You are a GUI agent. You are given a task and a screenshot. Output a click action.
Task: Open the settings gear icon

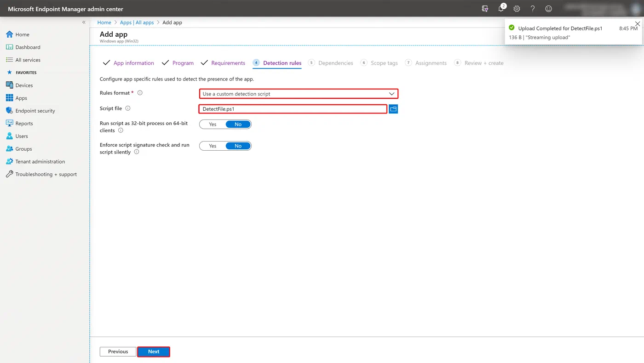coord(517,9)
